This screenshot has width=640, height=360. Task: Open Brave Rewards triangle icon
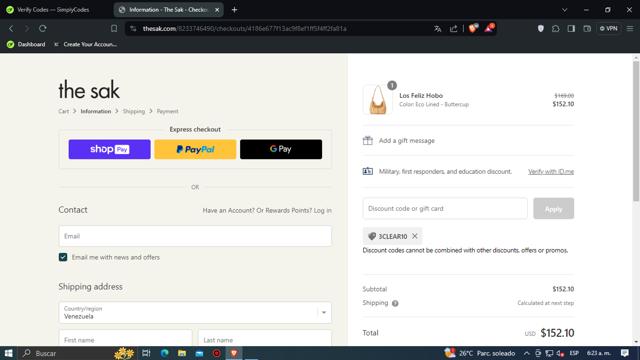[x=489, y=28]
